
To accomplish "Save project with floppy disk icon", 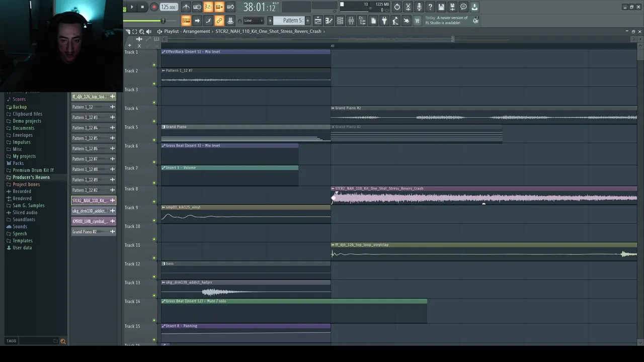I will [x=441, y=7].
